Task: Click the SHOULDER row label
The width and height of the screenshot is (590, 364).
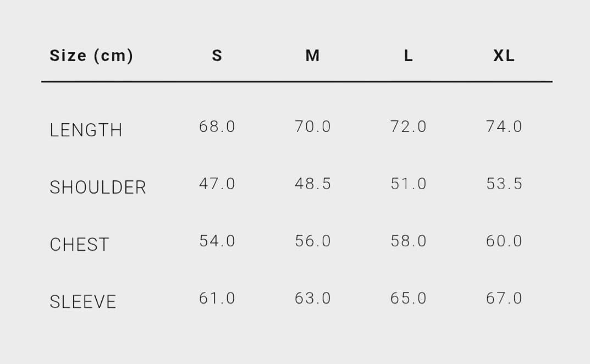Action: [98, 187]
